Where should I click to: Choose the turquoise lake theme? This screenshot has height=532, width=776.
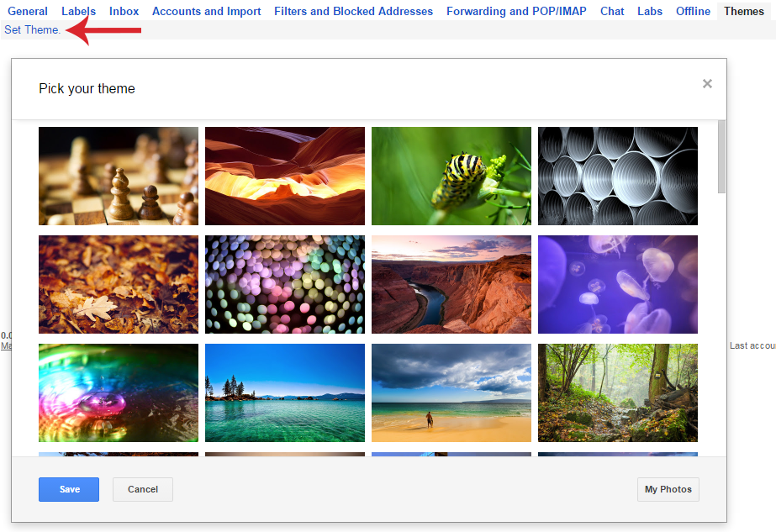pos(284,393)
